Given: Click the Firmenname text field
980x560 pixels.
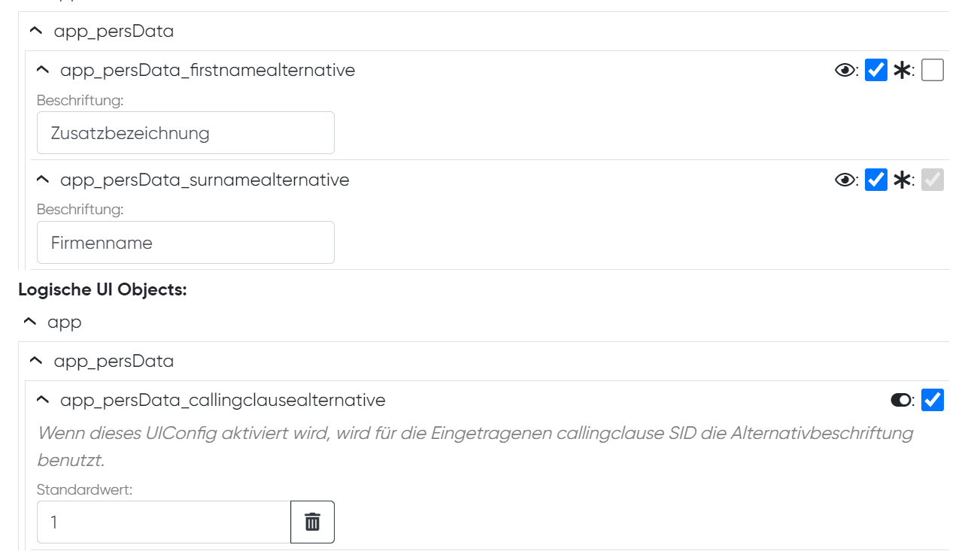Looking at the screenshot, I should click(185, 242).
